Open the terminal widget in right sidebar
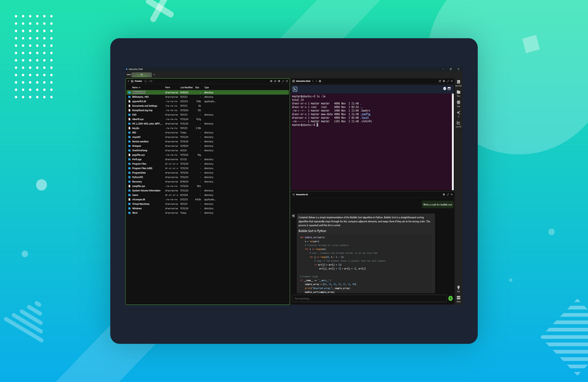 [x=458, y=82]
